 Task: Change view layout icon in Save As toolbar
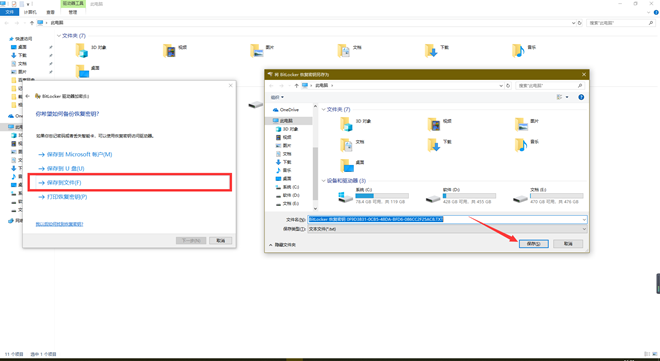tap(559, 97)
